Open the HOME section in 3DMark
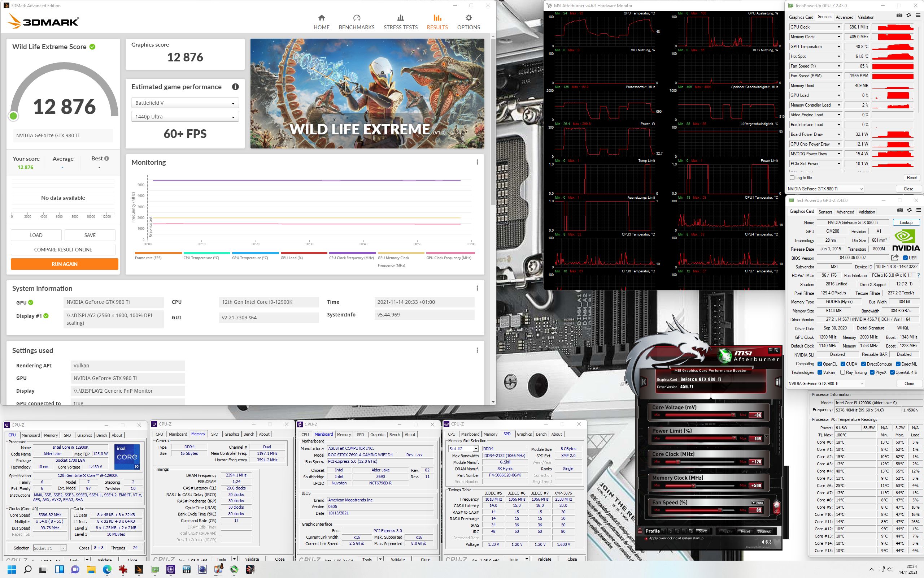 pos(322,22)
